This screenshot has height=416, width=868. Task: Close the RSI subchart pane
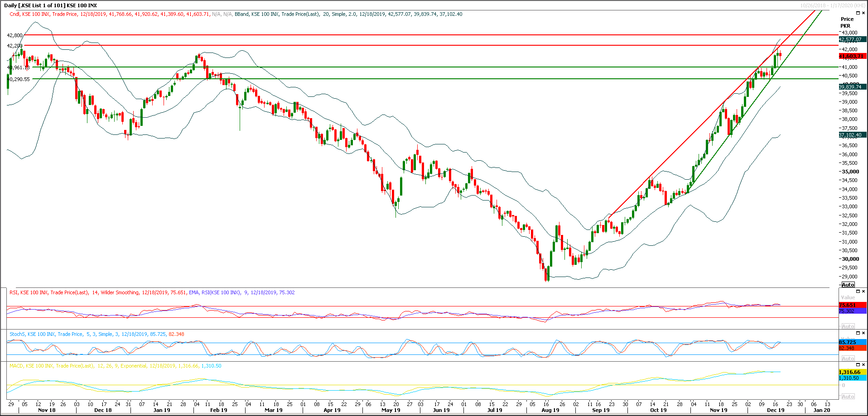coord(863,292)
